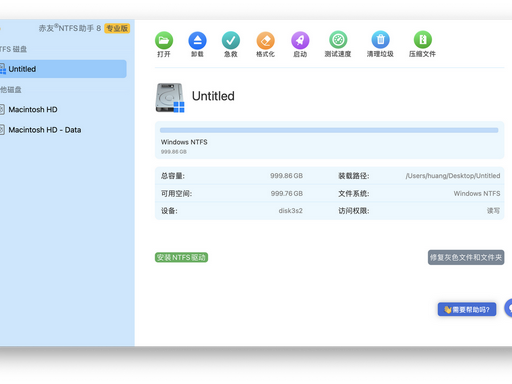Viewport: 512px width, 384px height.
Task: Click the mount path /Users/huang/Desktop/Untitled
Action: click(x=453, y=176)
